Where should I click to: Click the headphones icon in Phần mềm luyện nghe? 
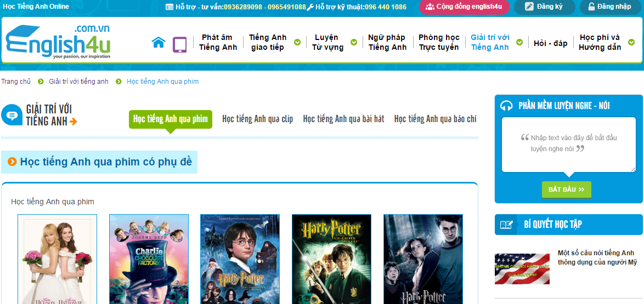(506, 106)
